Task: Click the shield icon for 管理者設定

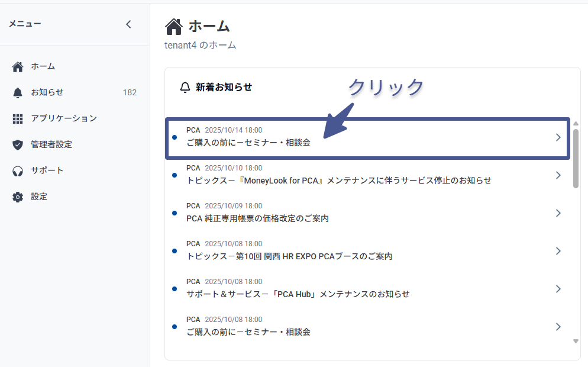Action: (18, 144)
